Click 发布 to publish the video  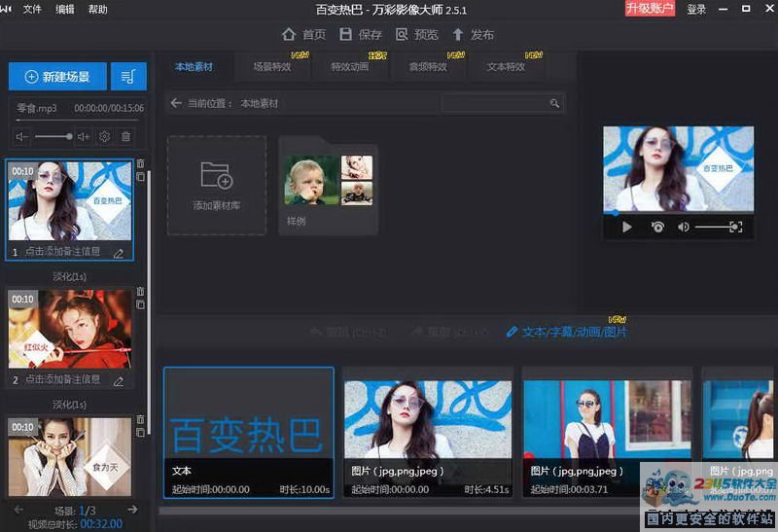(x=474, y=34)
